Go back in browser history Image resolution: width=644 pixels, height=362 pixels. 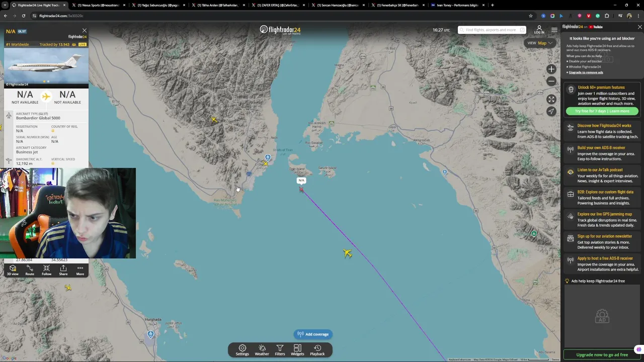(6, 16)
